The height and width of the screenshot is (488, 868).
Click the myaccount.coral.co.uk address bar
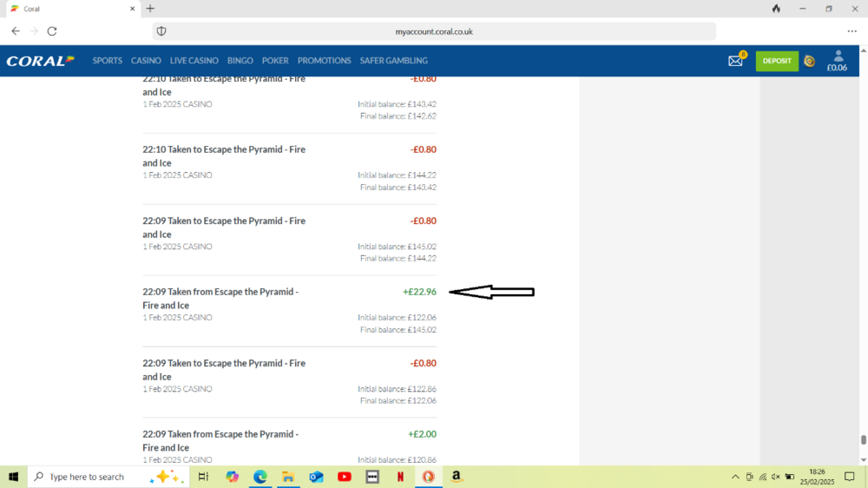point(434,31)
